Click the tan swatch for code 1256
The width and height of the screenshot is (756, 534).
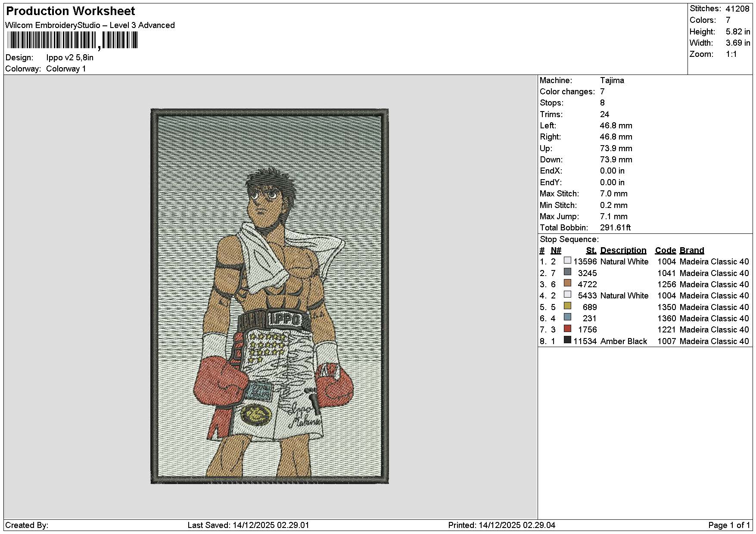point(567,283)
